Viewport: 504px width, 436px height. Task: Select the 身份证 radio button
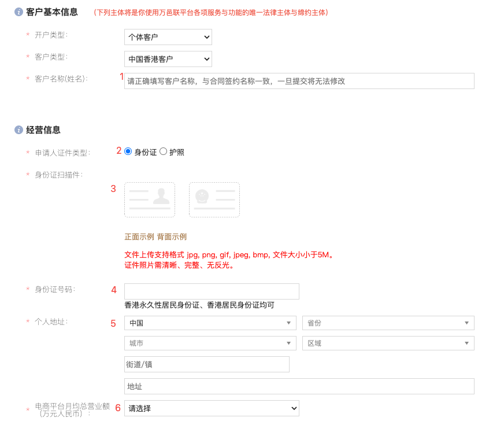coord(128,152)
